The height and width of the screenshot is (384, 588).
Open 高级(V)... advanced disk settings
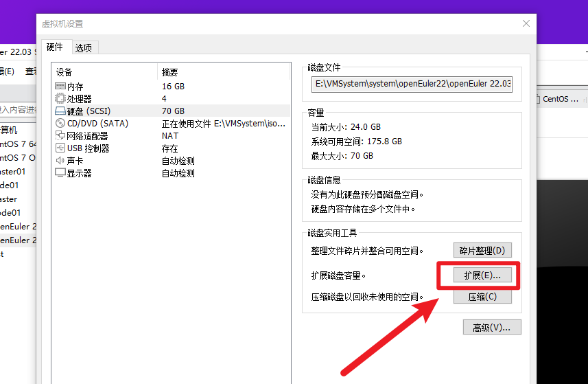[x=492, y=328]
